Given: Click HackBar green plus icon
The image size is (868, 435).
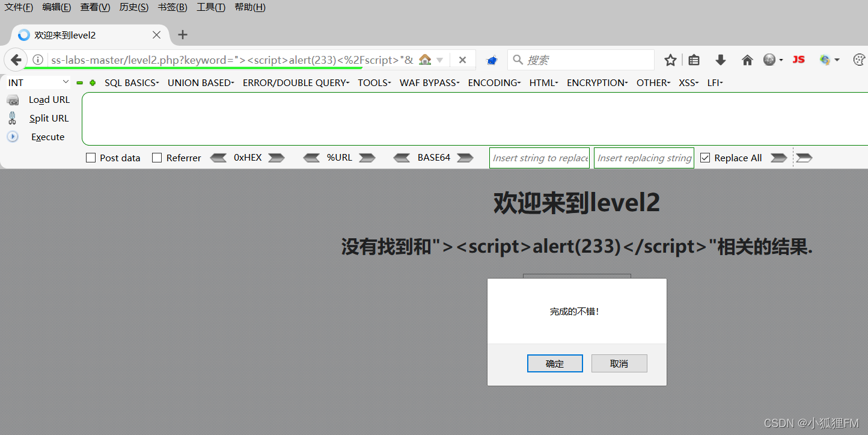Looking at the screenshot, I should click(93, 83).
